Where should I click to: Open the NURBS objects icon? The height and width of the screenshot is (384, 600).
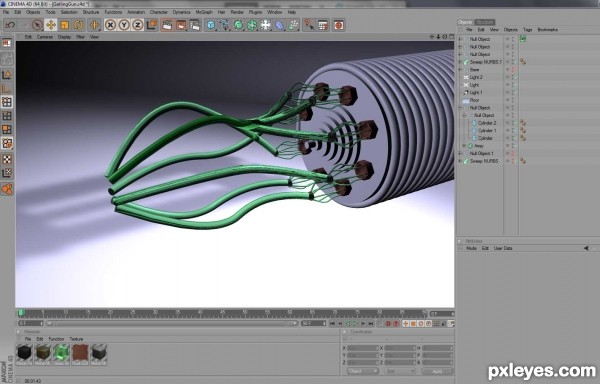pyautogui.click(x=238, y=25)
